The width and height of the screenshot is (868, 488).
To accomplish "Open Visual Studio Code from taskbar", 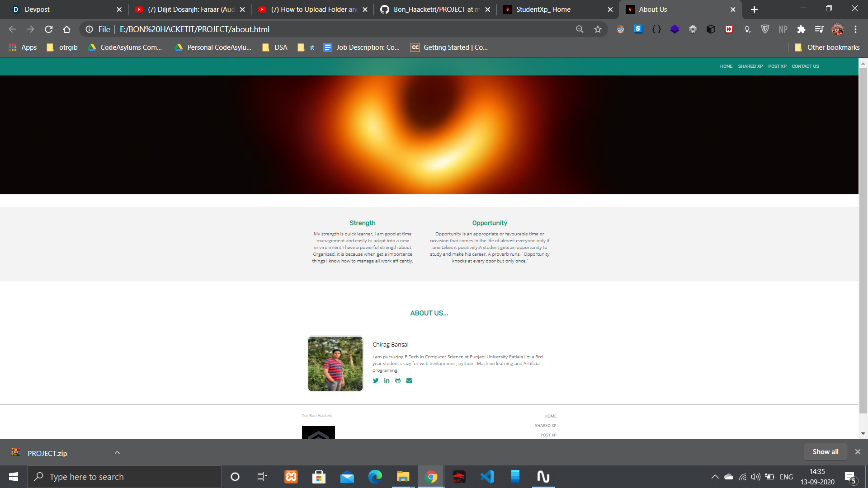I will pos(487,477).
